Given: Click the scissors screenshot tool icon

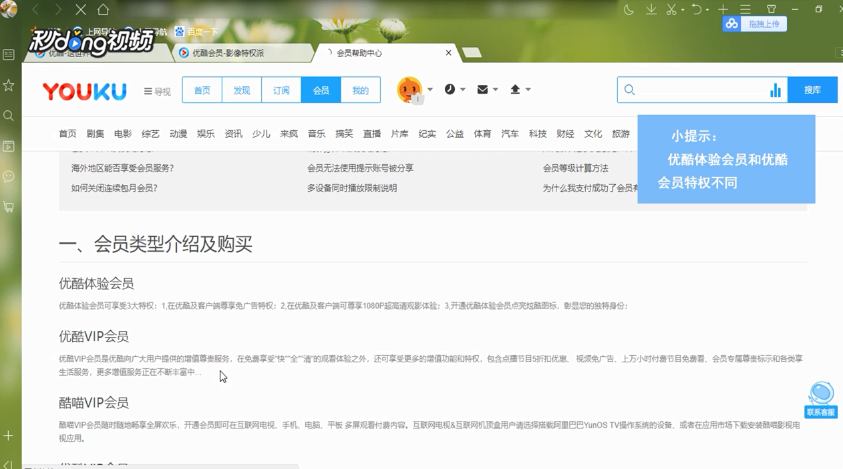Looking at the screenshot, I should click(x=671, y=9).
